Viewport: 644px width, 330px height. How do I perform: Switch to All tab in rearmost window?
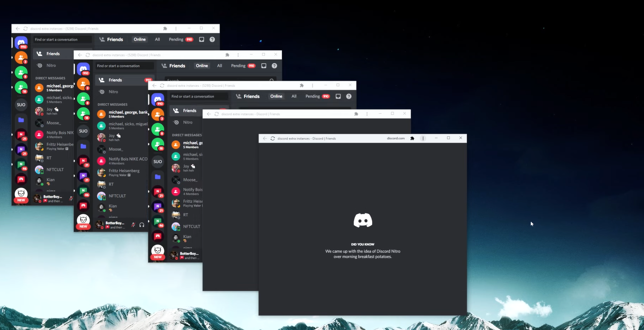coord(157,39)
